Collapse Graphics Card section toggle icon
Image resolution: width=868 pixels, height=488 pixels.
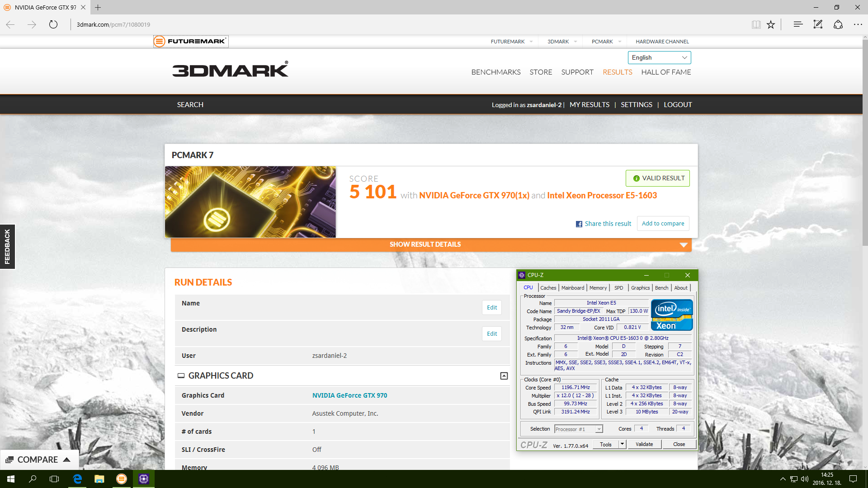point(504,376)
